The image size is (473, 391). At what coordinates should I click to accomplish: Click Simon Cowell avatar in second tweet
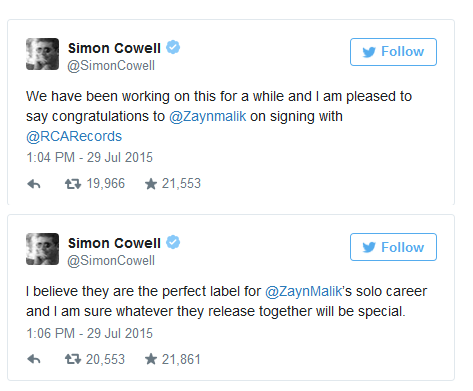[42, 249]
